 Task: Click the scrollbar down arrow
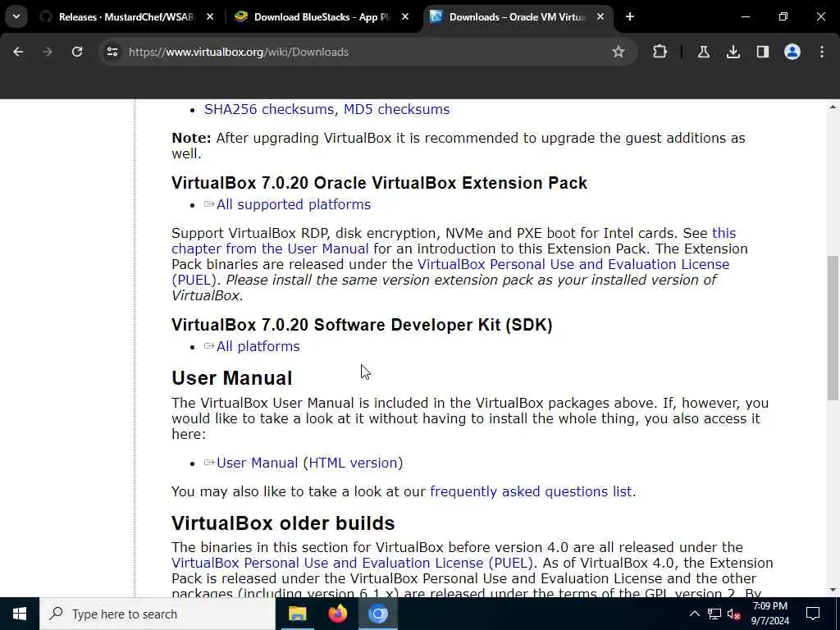tap(833, 590)
